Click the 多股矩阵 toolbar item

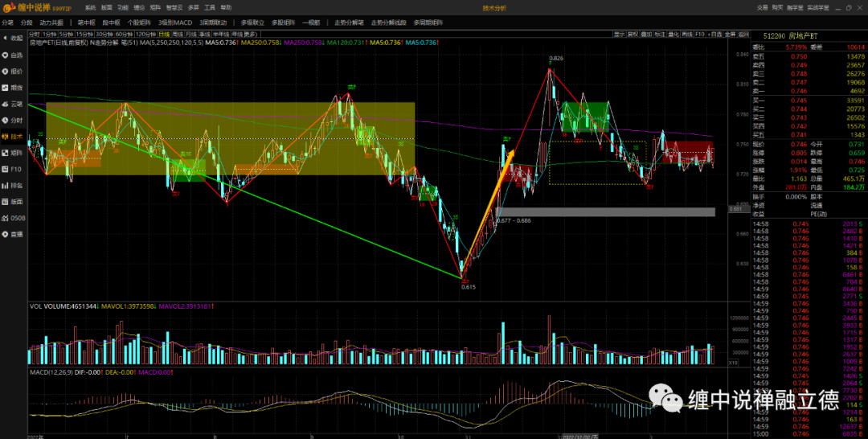coord(284,23)
